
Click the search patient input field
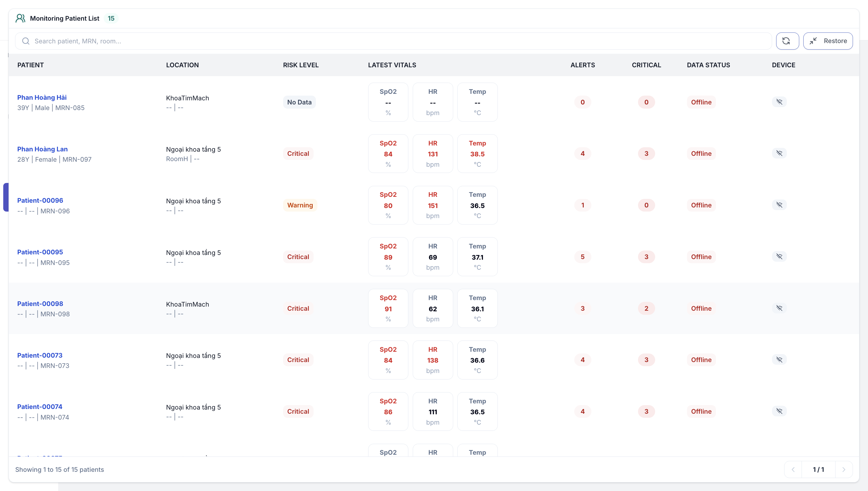click(x=393, y=41)
